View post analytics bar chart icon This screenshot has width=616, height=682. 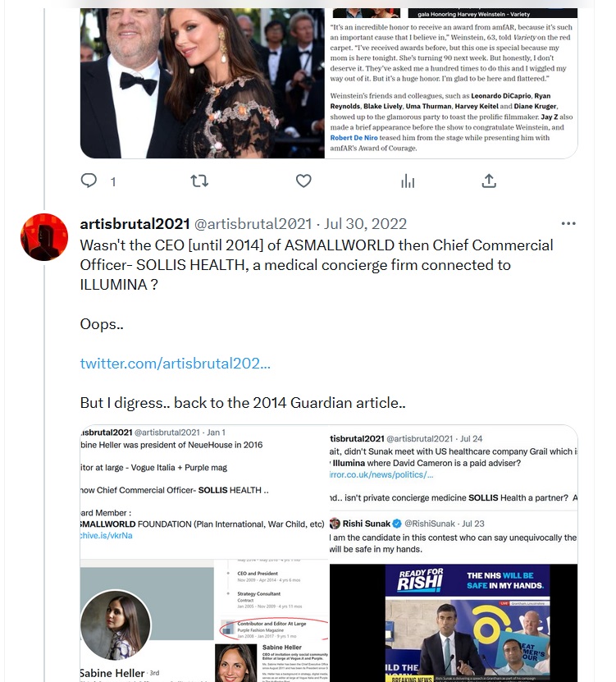(x=408, y=181)
